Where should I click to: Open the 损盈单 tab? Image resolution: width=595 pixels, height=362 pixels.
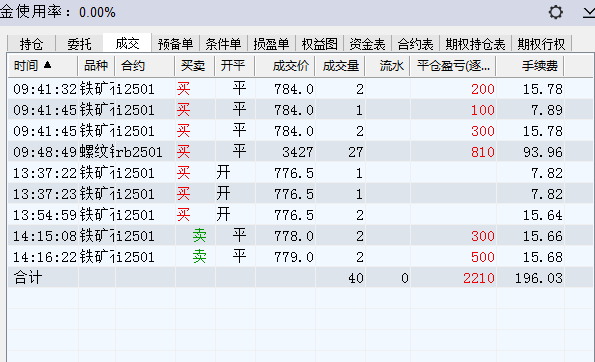click(271, 44)
